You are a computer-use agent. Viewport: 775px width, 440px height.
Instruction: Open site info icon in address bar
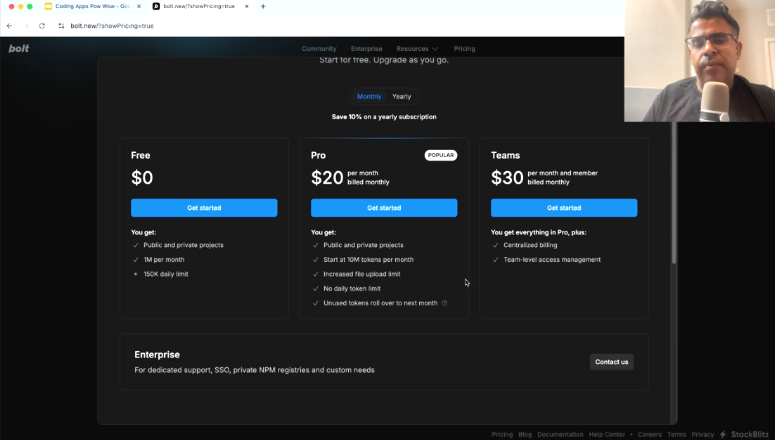click(x=61, y=26)
